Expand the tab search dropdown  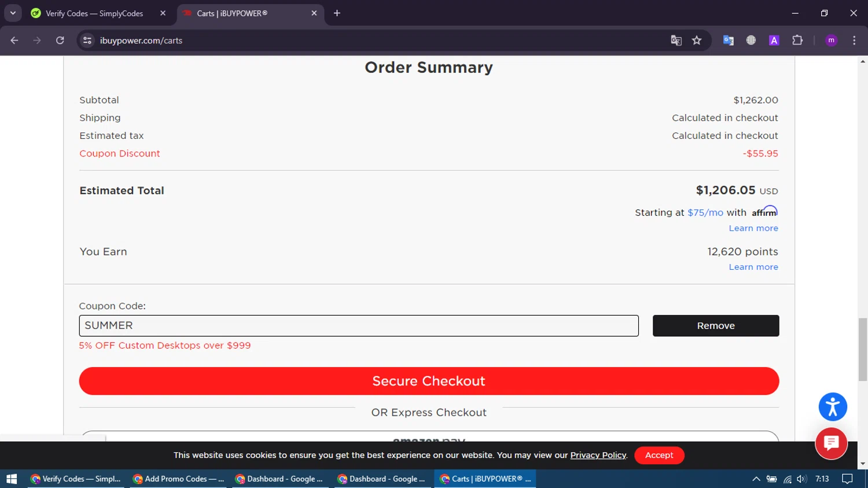(13, 13)
